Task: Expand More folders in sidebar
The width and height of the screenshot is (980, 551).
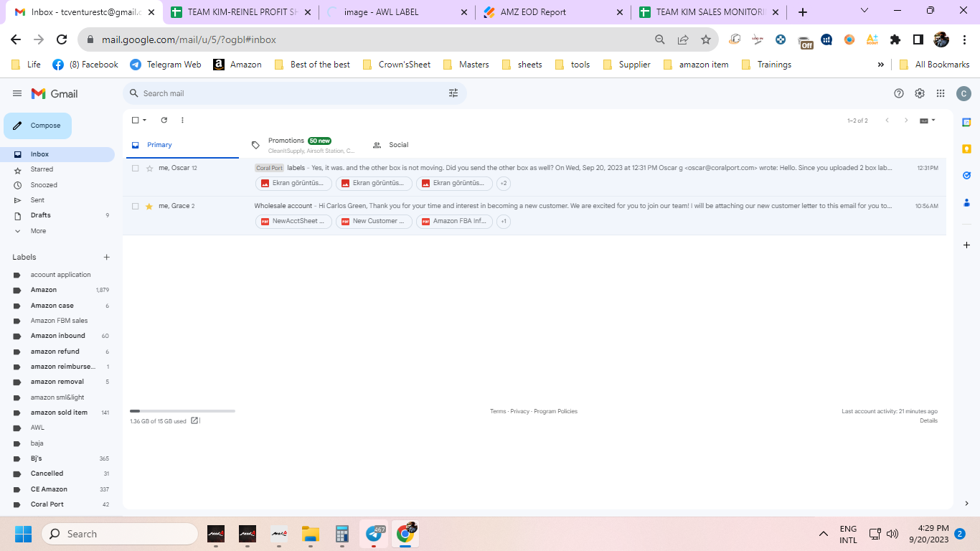Action: [57, 231]
